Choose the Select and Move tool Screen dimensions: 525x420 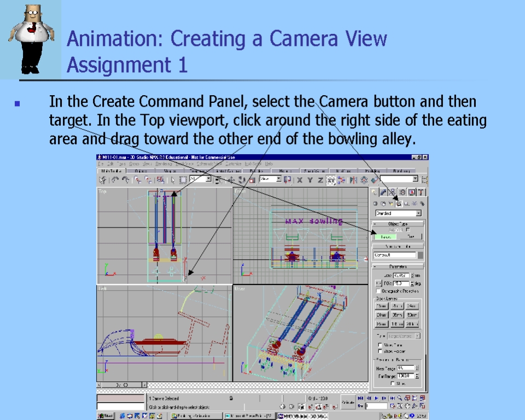tap(231, 179)
